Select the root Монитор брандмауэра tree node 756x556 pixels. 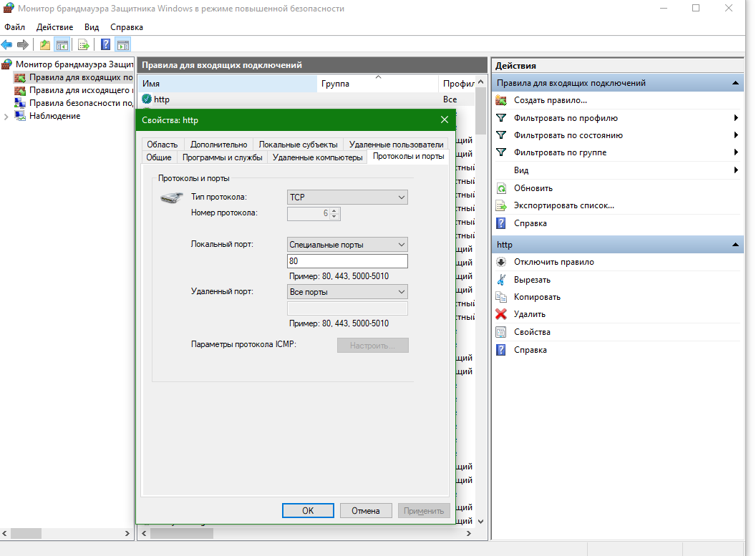point(67,64)
